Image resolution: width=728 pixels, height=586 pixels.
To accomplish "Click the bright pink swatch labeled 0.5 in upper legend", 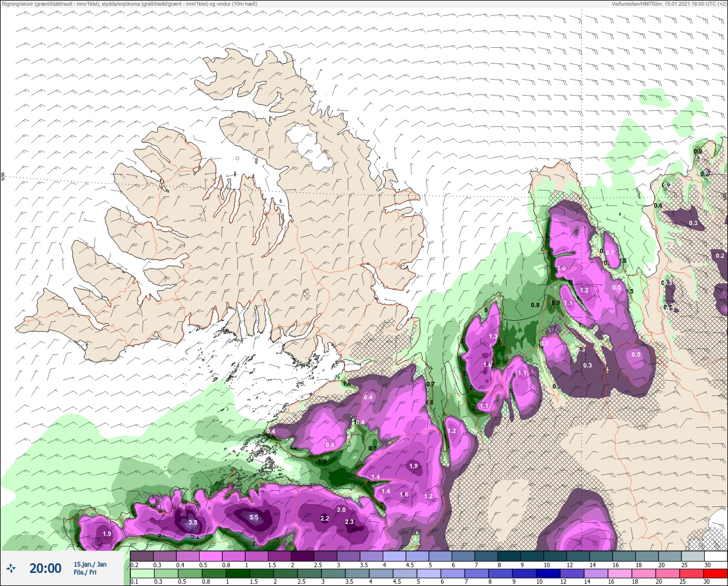I will [210, 556].
